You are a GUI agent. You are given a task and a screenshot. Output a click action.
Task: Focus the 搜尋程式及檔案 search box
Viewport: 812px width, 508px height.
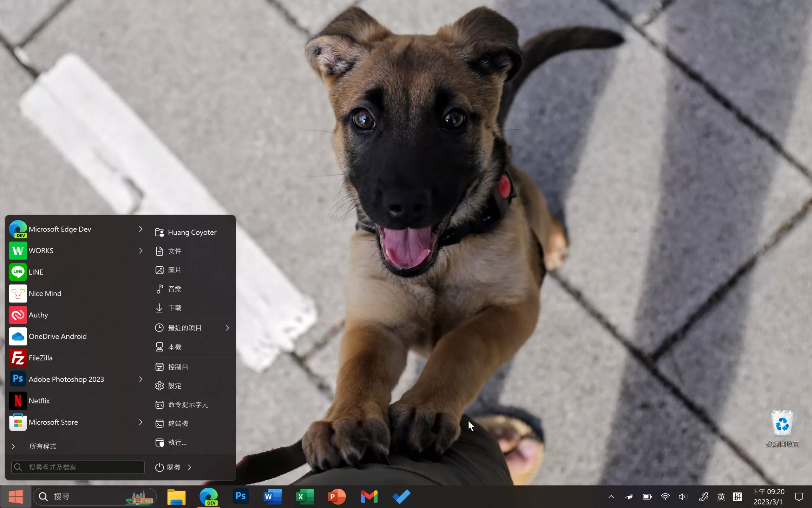pyautogui.click(x=78, y=467)
